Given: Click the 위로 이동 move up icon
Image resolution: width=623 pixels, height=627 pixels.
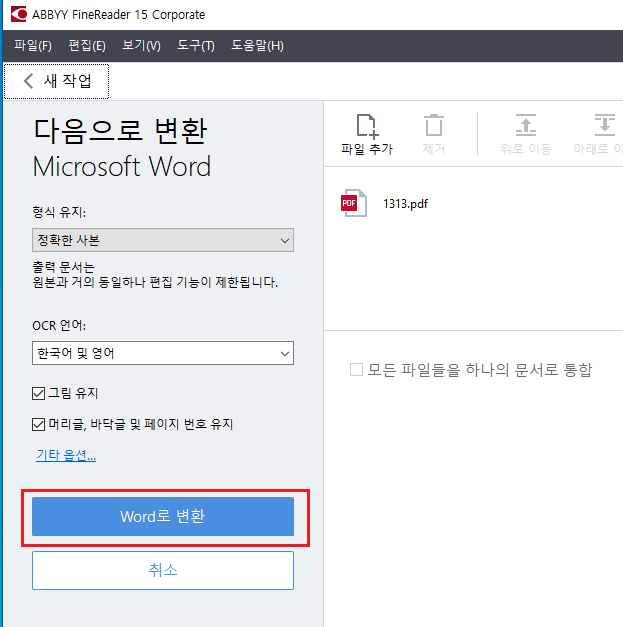Looking at the screenshot, I should (x=525, y=125).
